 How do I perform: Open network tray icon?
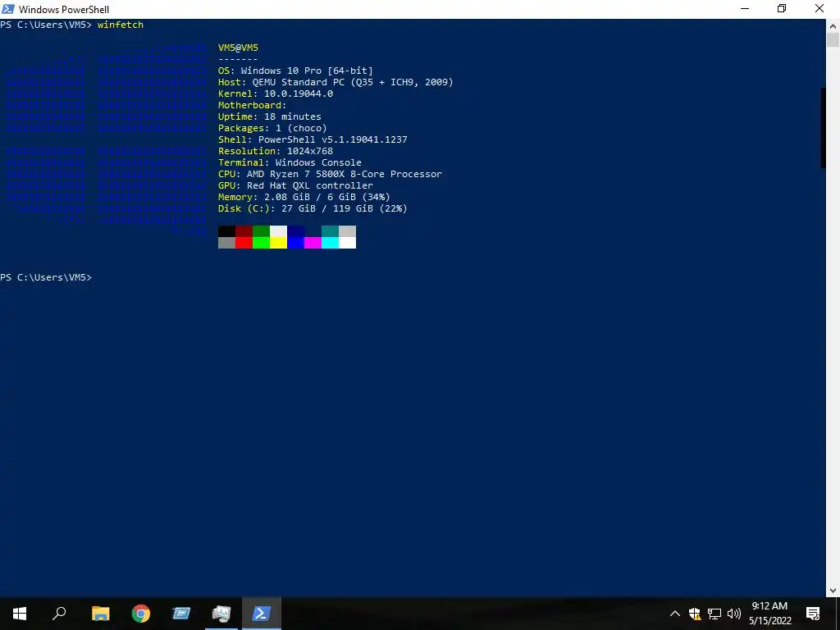714,614
